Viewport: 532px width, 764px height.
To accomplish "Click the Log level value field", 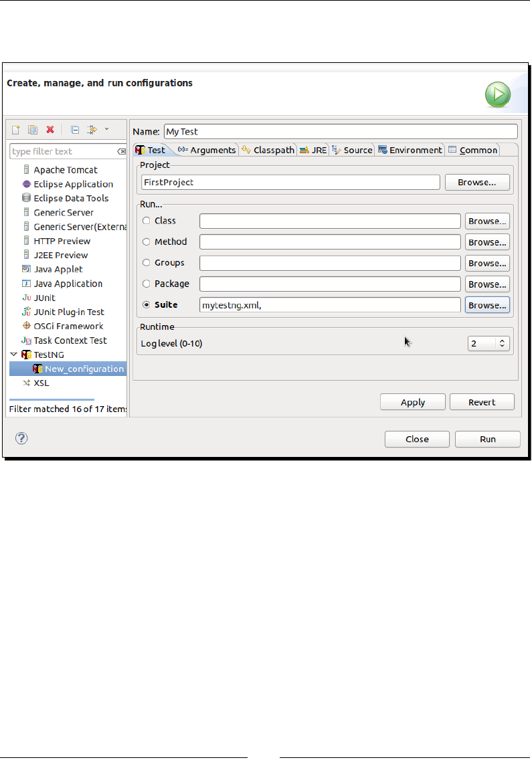I will 482,343.
